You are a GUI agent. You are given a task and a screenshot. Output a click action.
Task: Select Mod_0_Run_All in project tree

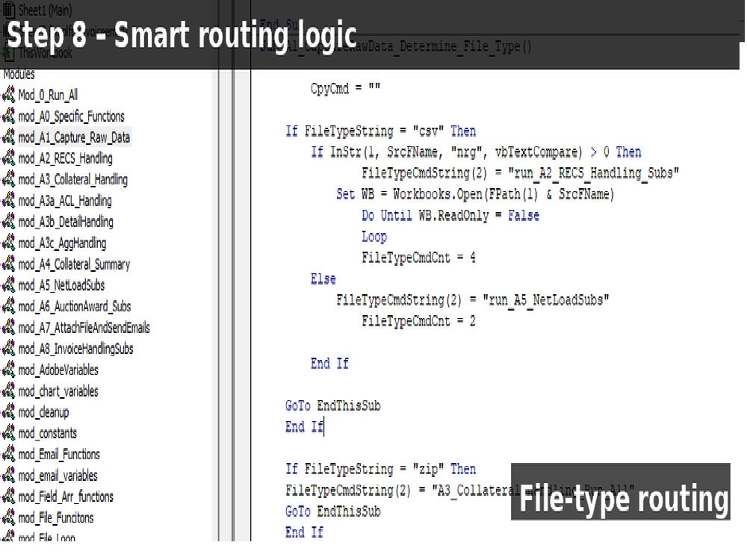click(x=48, y=96)
